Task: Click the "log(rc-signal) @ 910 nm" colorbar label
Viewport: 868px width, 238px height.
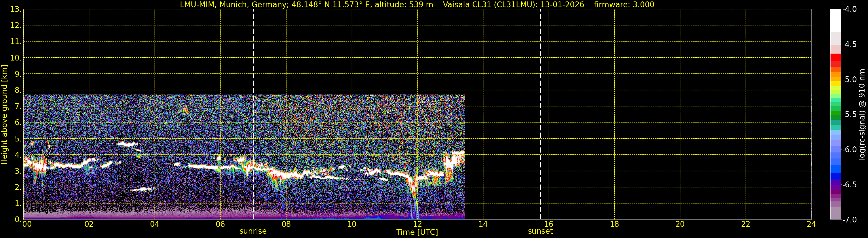Action: point(862,114)
